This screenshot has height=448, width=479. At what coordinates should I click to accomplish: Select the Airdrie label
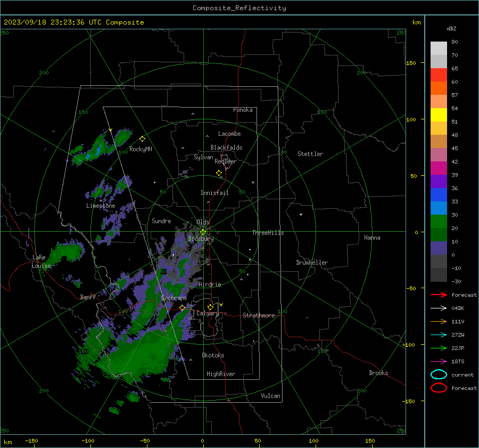coord(210,284)
